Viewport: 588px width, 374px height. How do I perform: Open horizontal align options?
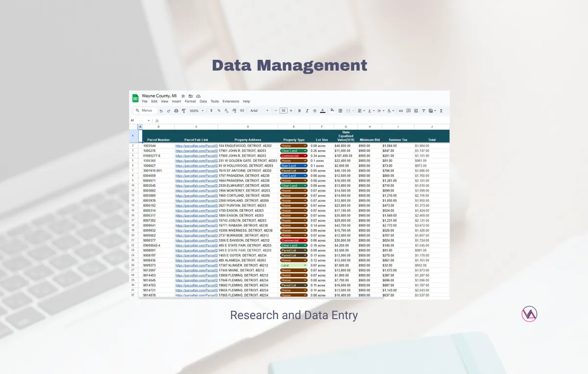pyautogui.click(x=361, y=111)
